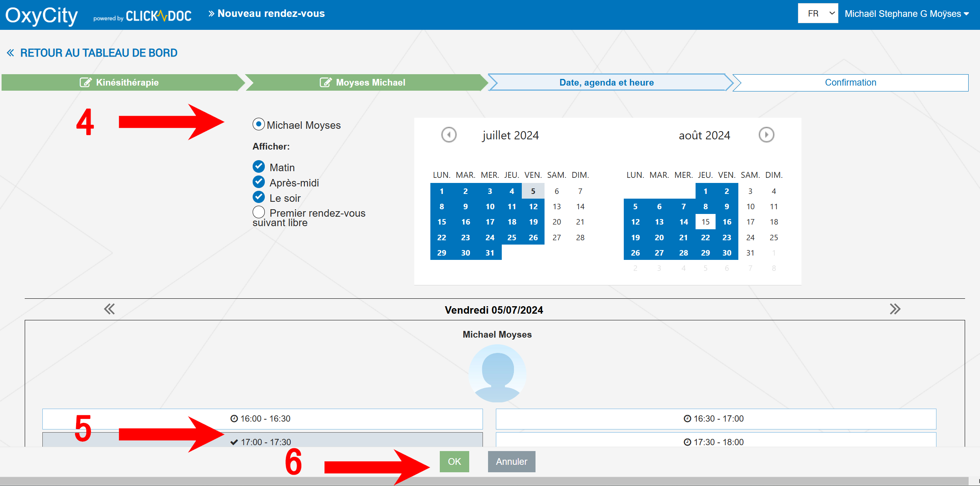Image resolution: width=980 pixels, height=486 pixels.
Task: Go to previous day double chevron
Action: (x=109, y=309)
